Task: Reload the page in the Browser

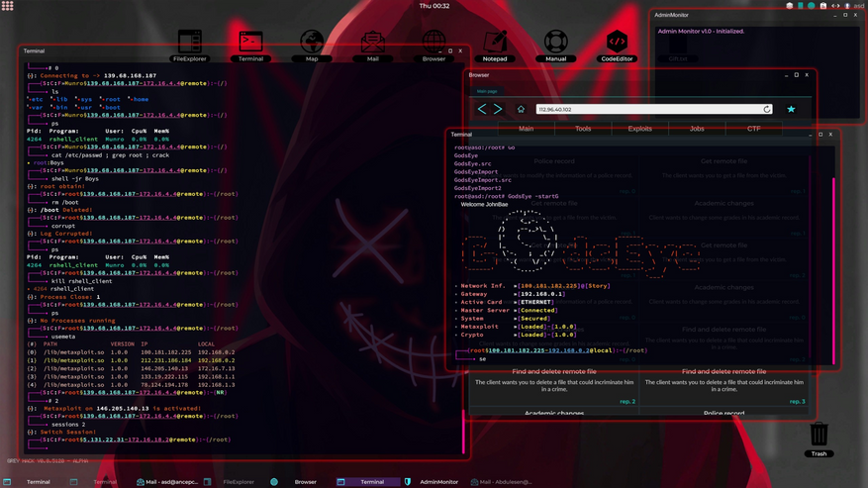Action: (x=767, y=109)
